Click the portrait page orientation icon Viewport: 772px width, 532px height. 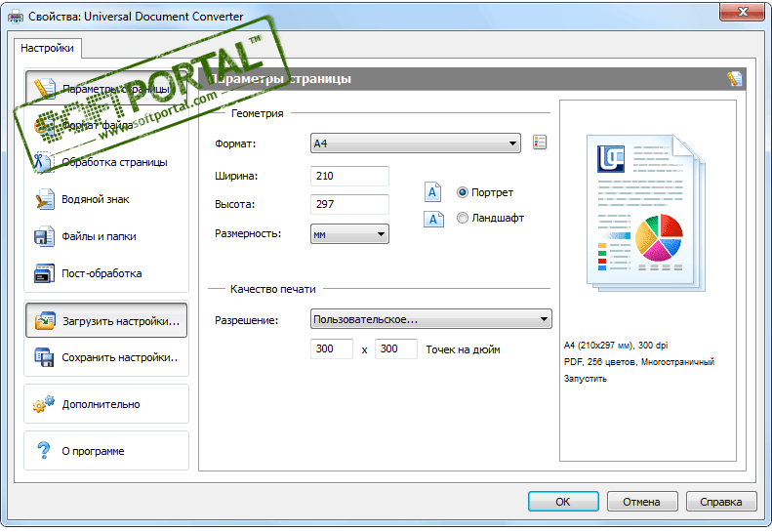tap(432, 192)
